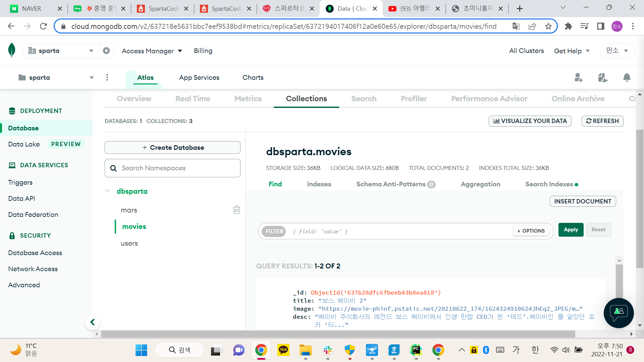Open Chrome extensions puzzle icon
This screenshot has height=362, width=644.
pos(569,26)
